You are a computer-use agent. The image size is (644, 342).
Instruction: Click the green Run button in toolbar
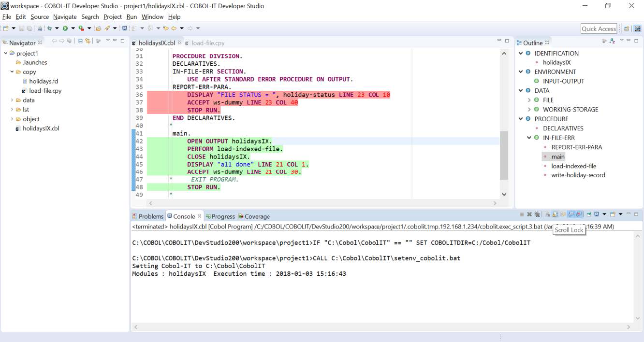[x=65, y=28]
